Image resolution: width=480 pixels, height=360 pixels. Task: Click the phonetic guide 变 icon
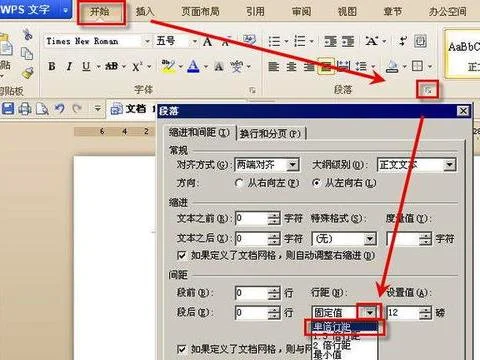(x=237, y=67)
